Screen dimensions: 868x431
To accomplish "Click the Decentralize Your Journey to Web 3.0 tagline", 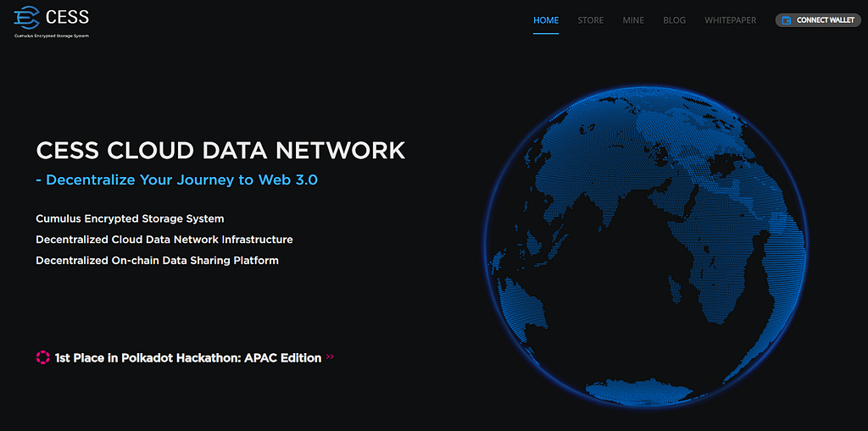I will (x=176, y=180).
